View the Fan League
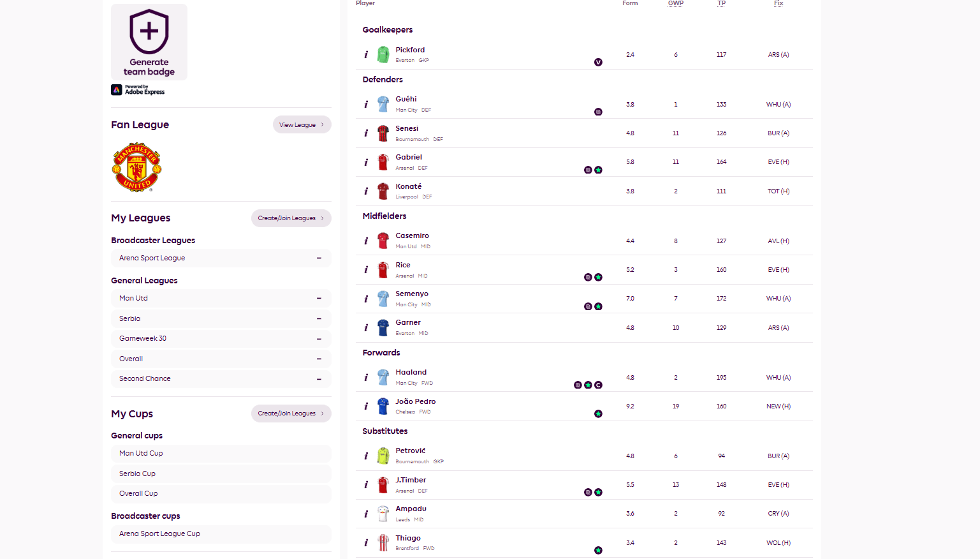980x559 pixels. point(302,125)
